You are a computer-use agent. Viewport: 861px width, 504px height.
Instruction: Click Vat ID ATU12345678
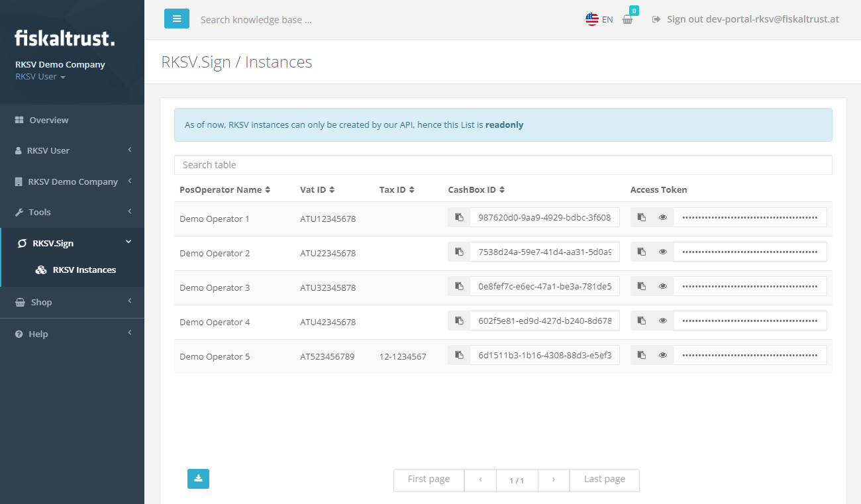(x=328, y=219)
